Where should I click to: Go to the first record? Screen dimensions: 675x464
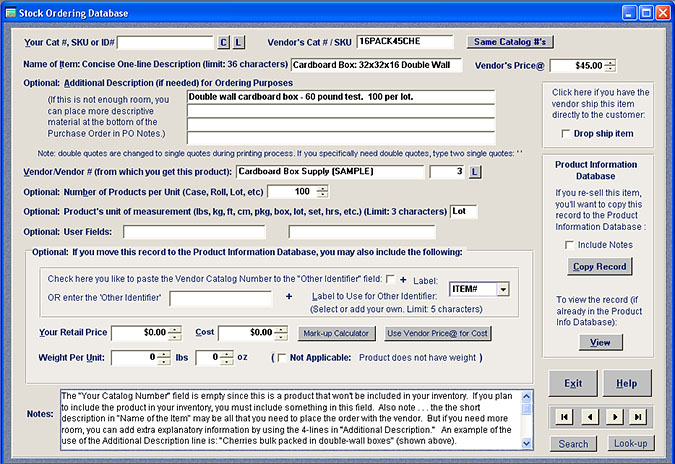[564, 417]
